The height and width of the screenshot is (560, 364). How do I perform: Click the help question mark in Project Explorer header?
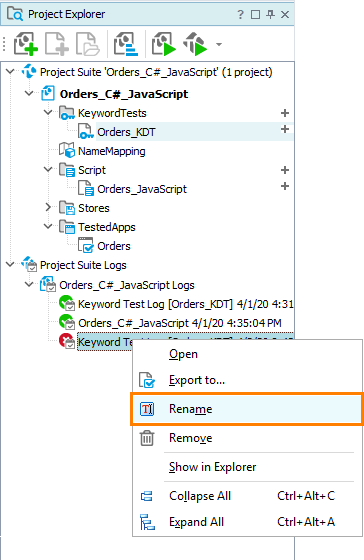(x=240, y=15)
